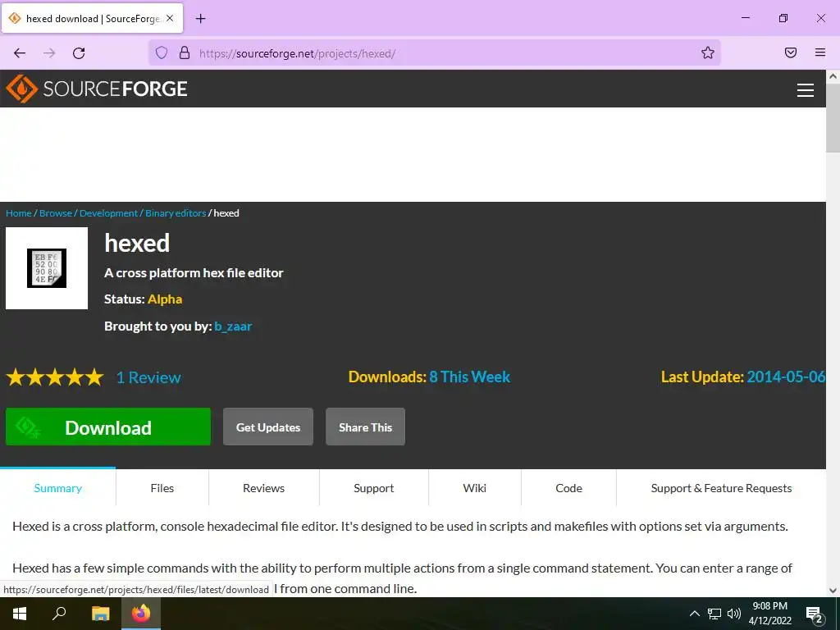Click the Firefox taskbar icon
Image resolution: width=840 pixels, height=630 pixels.
[141, 614]
